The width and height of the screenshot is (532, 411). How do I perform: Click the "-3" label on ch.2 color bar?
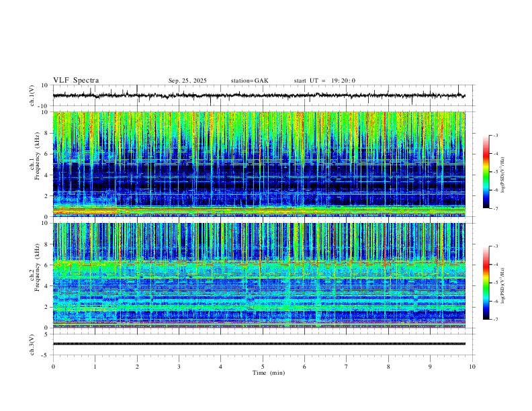point(495,246)
